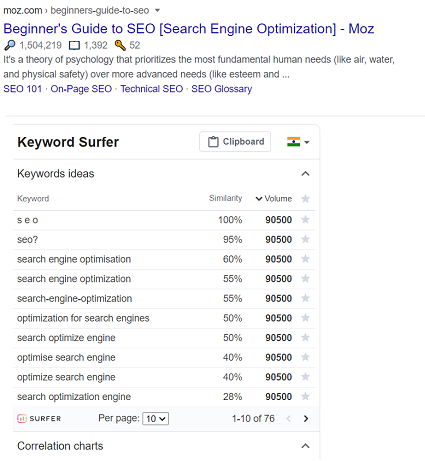This screenshot has width=425, height=461.
Task: Go to next page of keyword ideas
Action: click(306, 419)
